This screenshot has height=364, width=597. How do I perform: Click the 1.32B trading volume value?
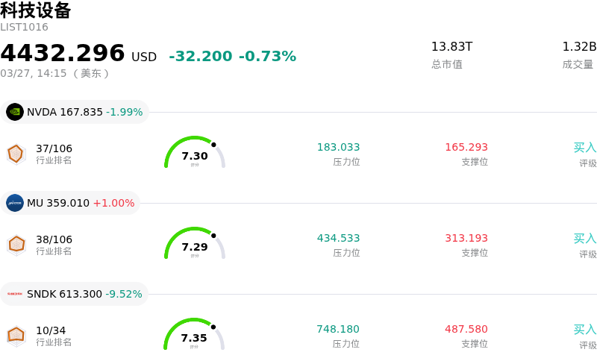tap(579, 47)
